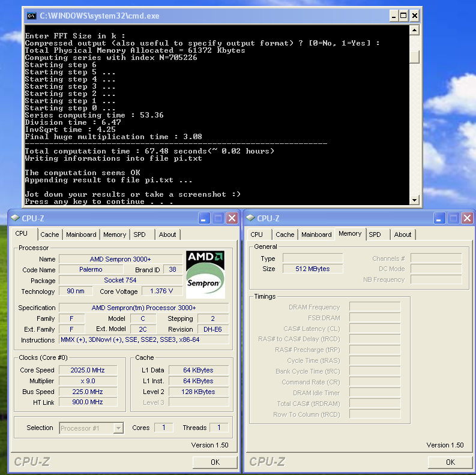The image size is (476, 475).
Task: Open About tab in left CPU-Z window
Action: pyautogui.click(x=167, y=235)
